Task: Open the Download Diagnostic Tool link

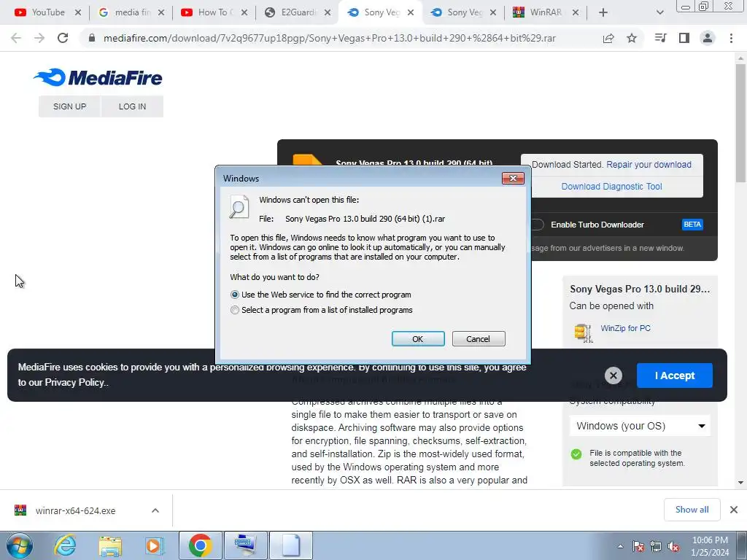Action: [x=612, y=186]
